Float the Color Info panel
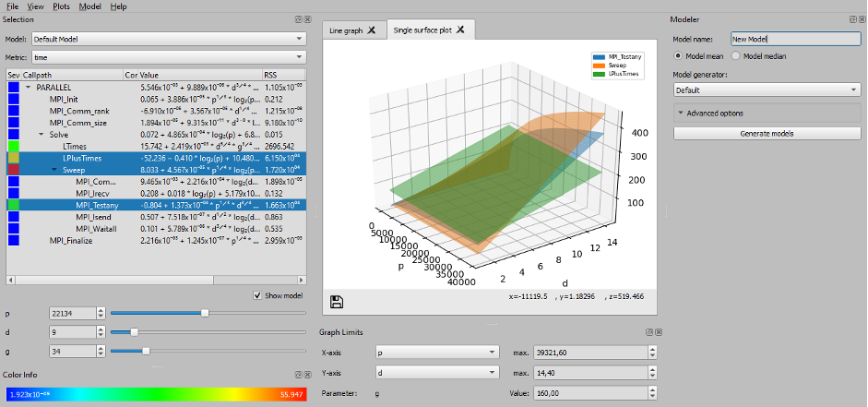This screenshot has height=407, width=868. 300,375
